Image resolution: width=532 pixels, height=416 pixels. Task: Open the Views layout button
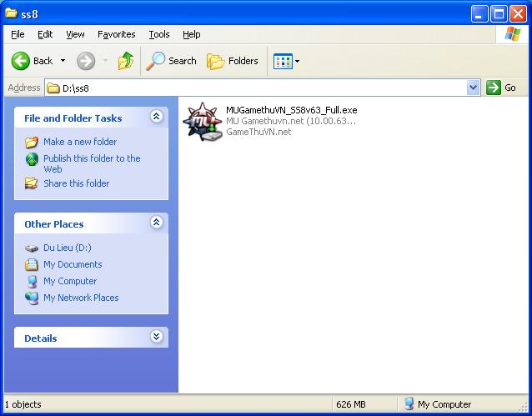click(283, 62)
